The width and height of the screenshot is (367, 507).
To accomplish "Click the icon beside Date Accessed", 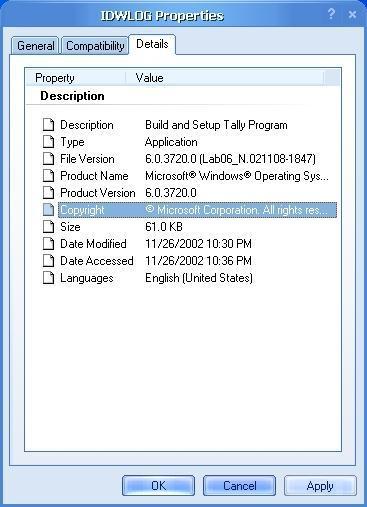I will pyautogui.click(x=49, y=261).
